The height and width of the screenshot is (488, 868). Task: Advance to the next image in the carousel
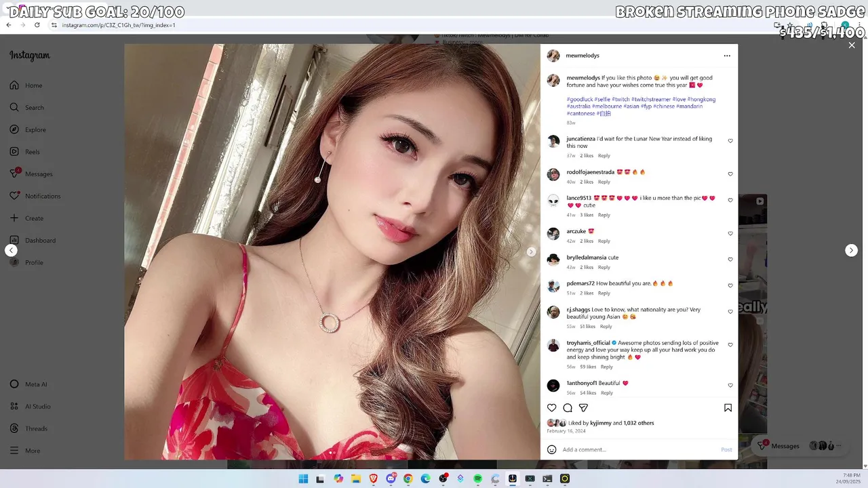[x=531, y=251]
